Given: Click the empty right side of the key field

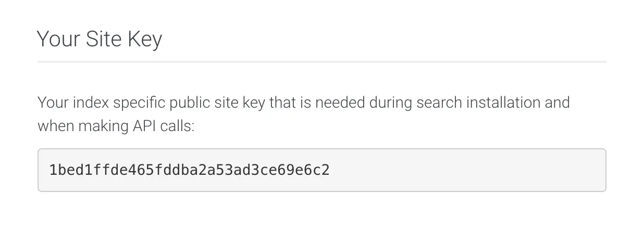Looking at the screenshot, I should point(469,170).
